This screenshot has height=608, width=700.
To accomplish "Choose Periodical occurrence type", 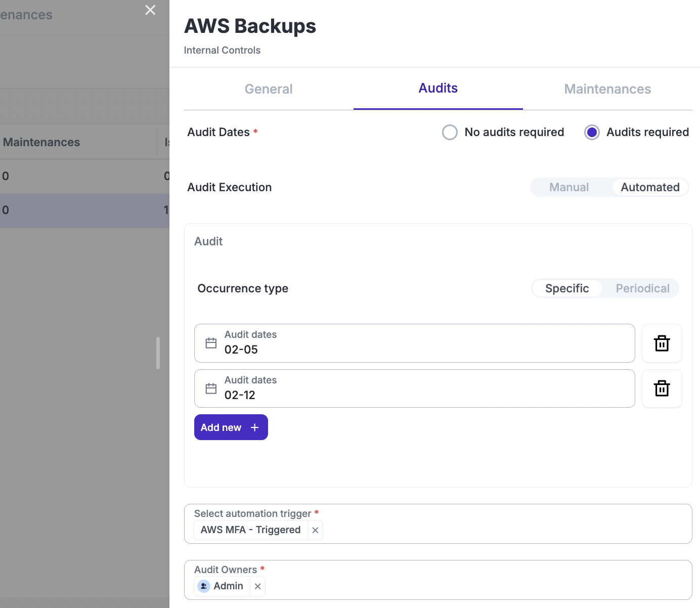I will click(642, 288).
